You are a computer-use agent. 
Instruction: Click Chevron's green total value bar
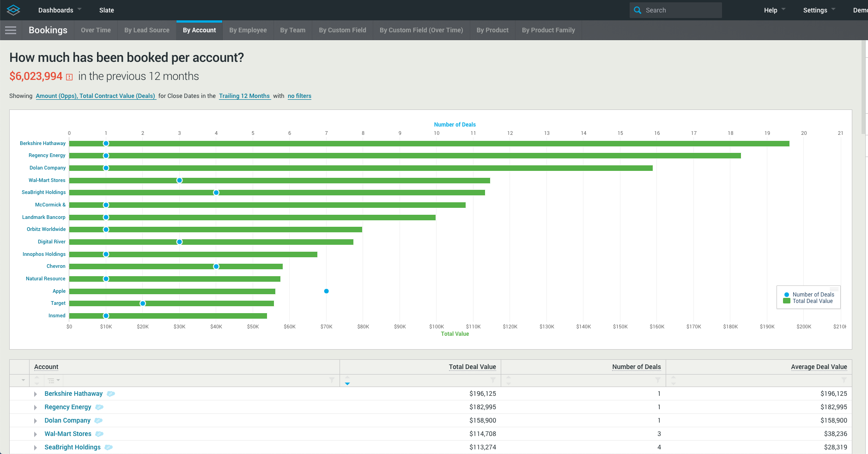[x=176, y=266]
